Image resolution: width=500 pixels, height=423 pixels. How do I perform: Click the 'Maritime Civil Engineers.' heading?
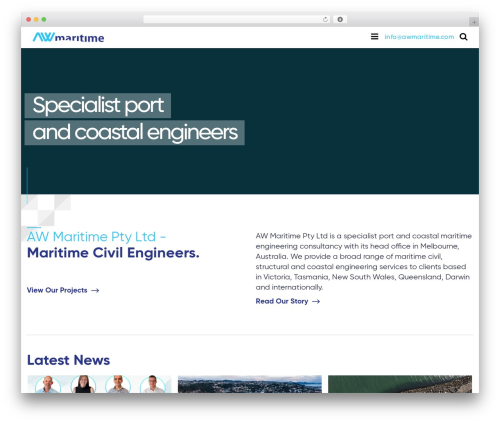coord(113,253)
